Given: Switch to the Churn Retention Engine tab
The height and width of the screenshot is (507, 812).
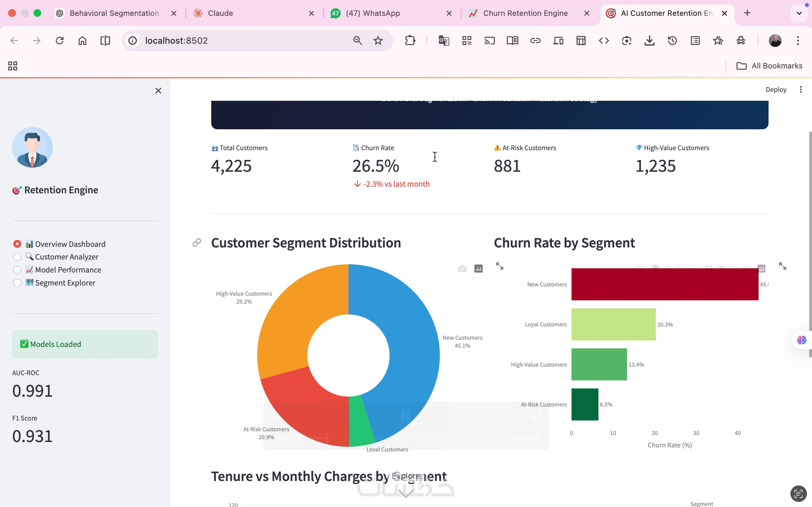Looking at the screenshot, I should [x=525, y=13].
